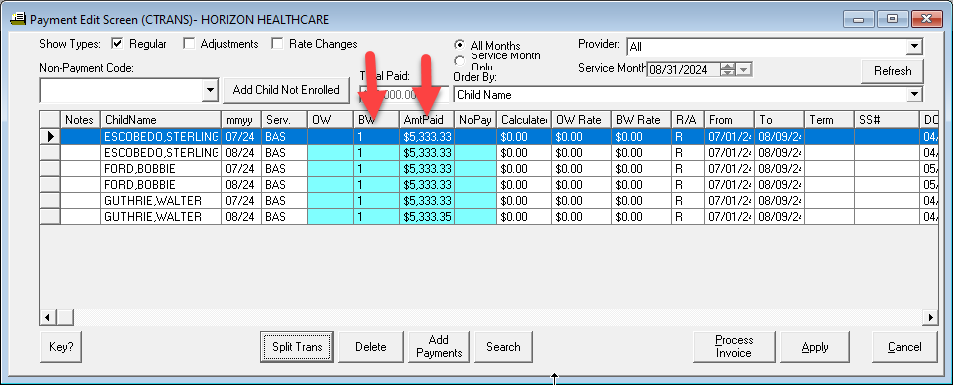Select the Service Month Only radio button

460,61
